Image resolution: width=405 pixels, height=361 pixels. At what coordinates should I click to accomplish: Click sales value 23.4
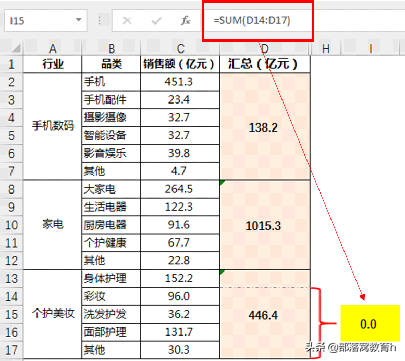click(x=180, y=100)
